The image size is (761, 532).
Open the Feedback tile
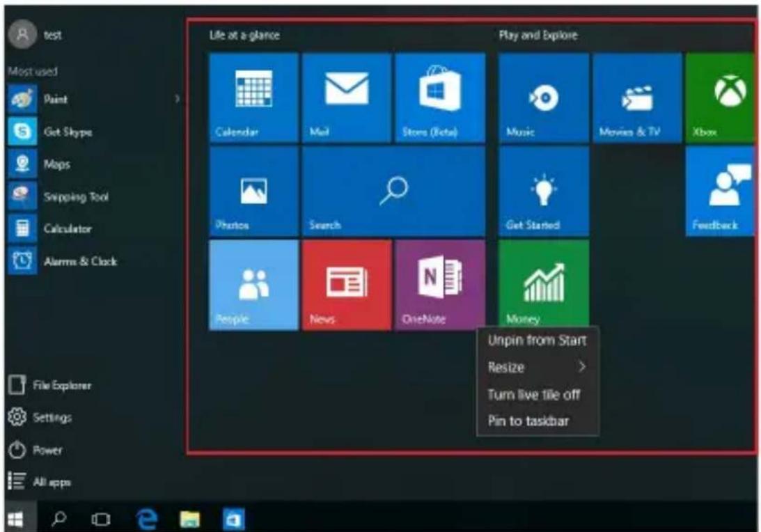[x=721, y=191]
